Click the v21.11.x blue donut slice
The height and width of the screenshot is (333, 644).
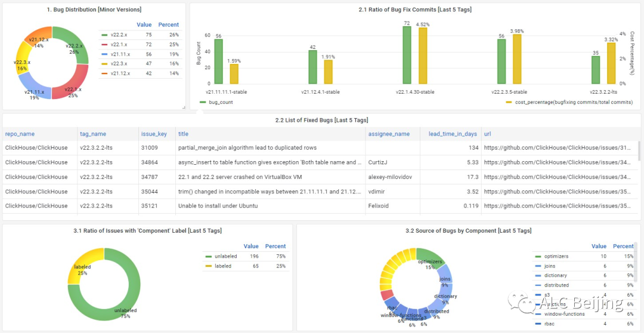point(33,87)
